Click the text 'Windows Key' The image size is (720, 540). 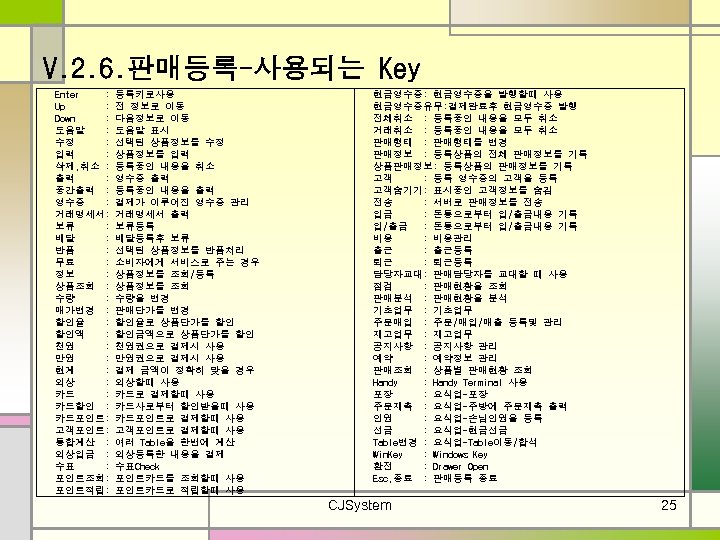pos(460,454)
